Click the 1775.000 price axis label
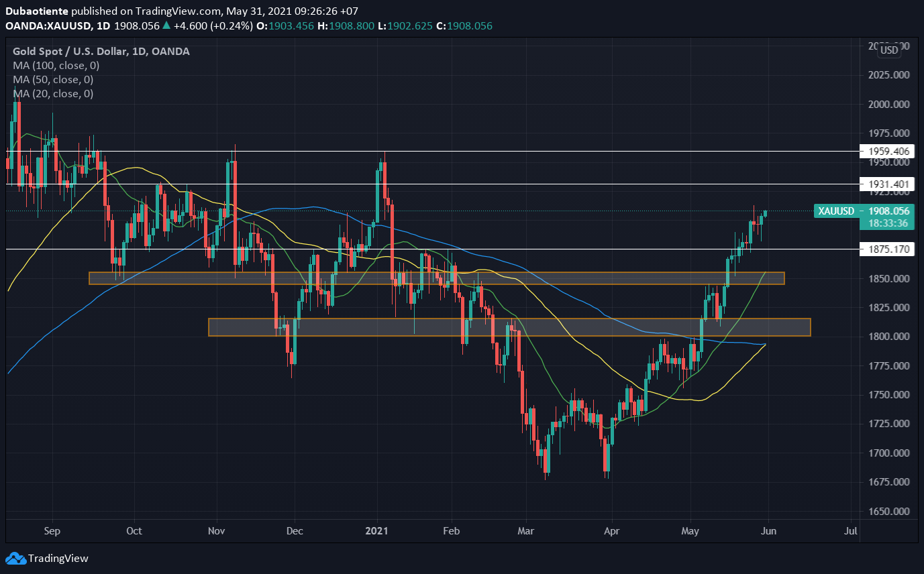 click(888, 366)
